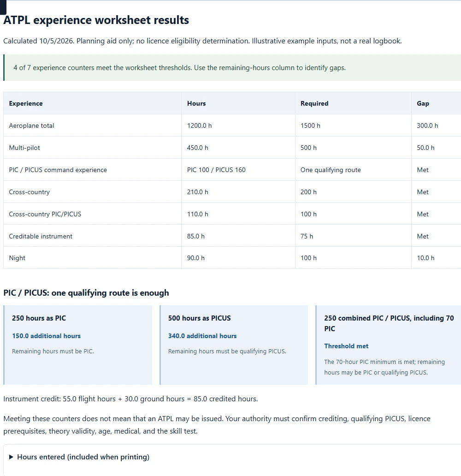461x476 pixels.
Task: Open the 'Hours entered (included when printing)' section
Action: click(83, 457)
